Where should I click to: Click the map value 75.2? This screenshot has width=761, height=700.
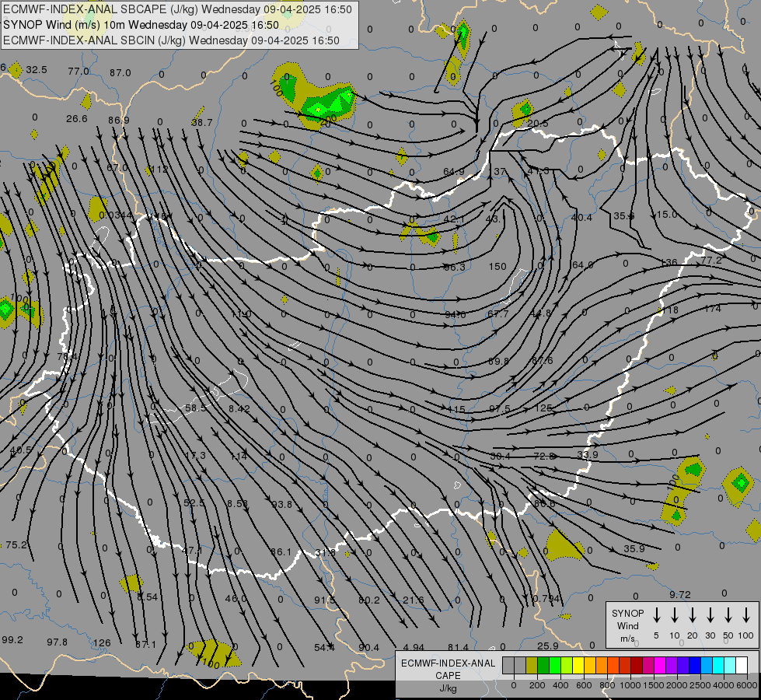pos(16,545)
